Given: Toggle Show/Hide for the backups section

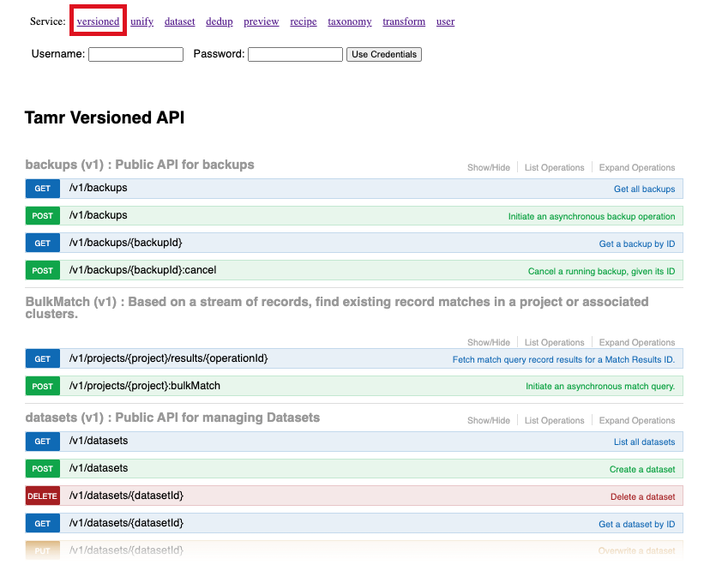Looking at the screenshot, I should (x=489, y=167).
